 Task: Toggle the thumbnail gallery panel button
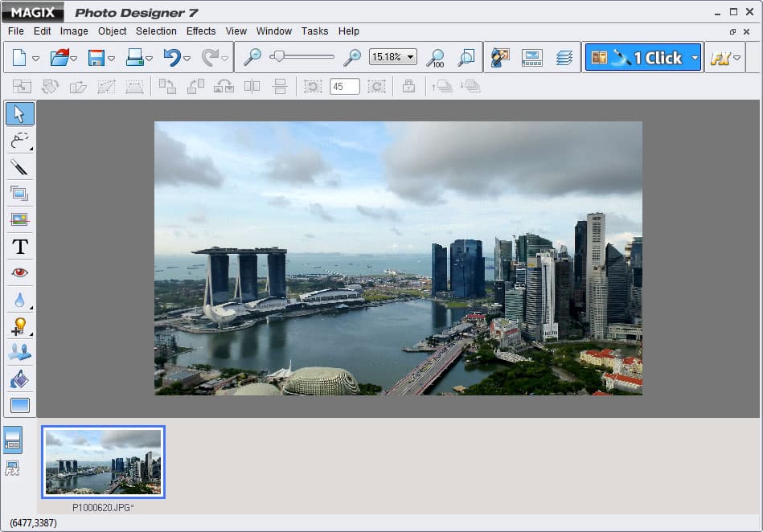13,440
